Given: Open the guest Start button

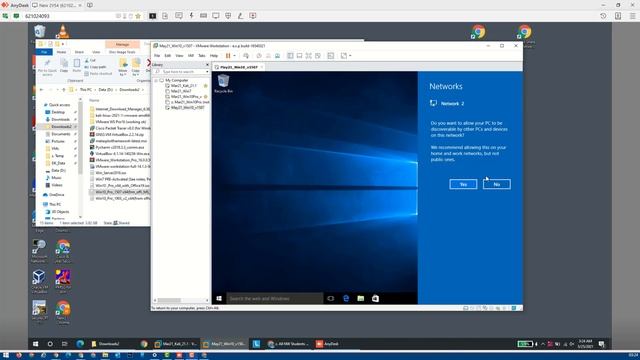Looking at the screenshot, I should [219, 299].
